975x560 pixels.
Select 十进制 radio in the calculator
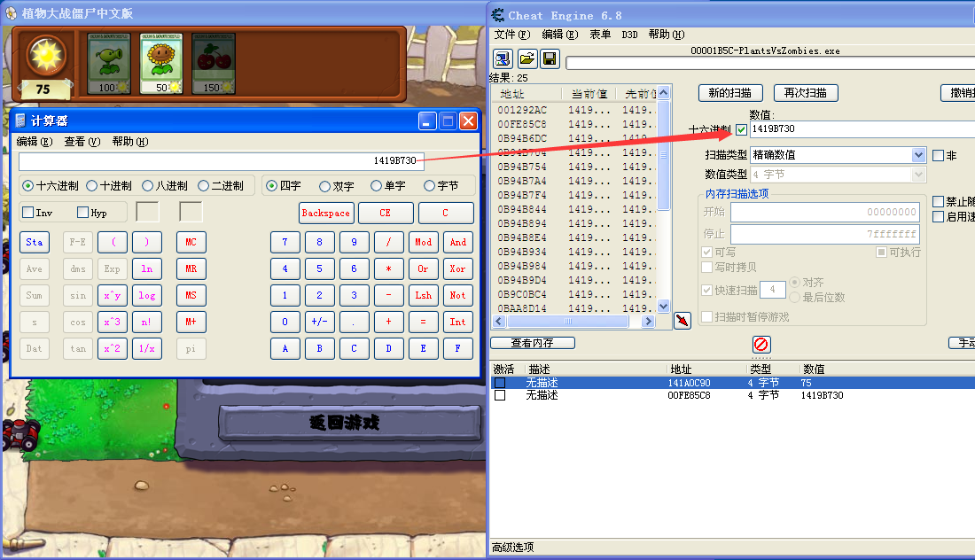pos(92,186)
